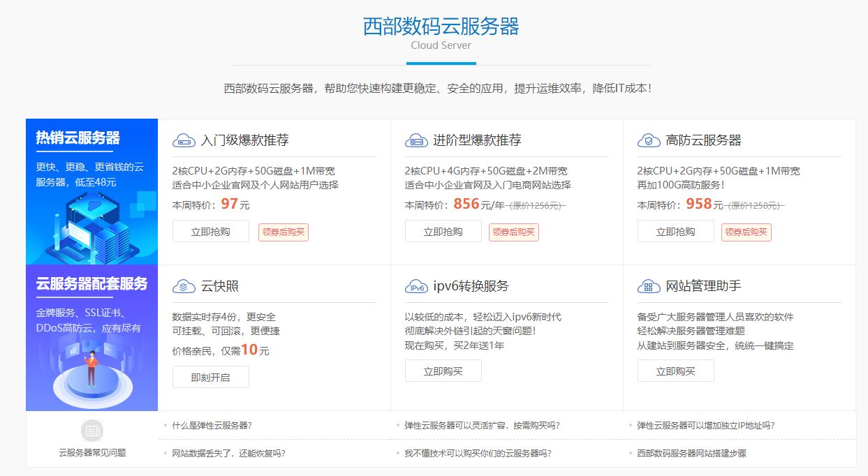This screenshot has height=476, width=868.
Task: Click the struck-through 原价1256元 text
Action: coord(536,205)
